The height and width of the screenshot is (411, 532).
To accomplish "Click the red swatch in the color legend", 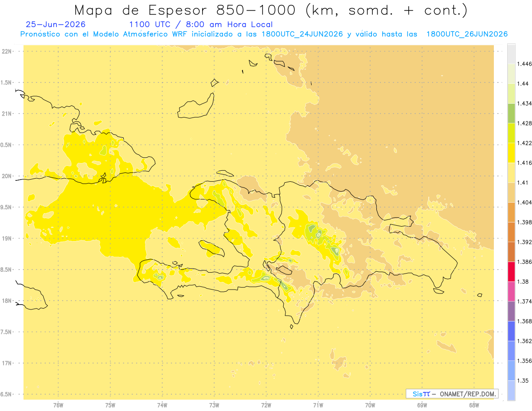I will [511, 272].
